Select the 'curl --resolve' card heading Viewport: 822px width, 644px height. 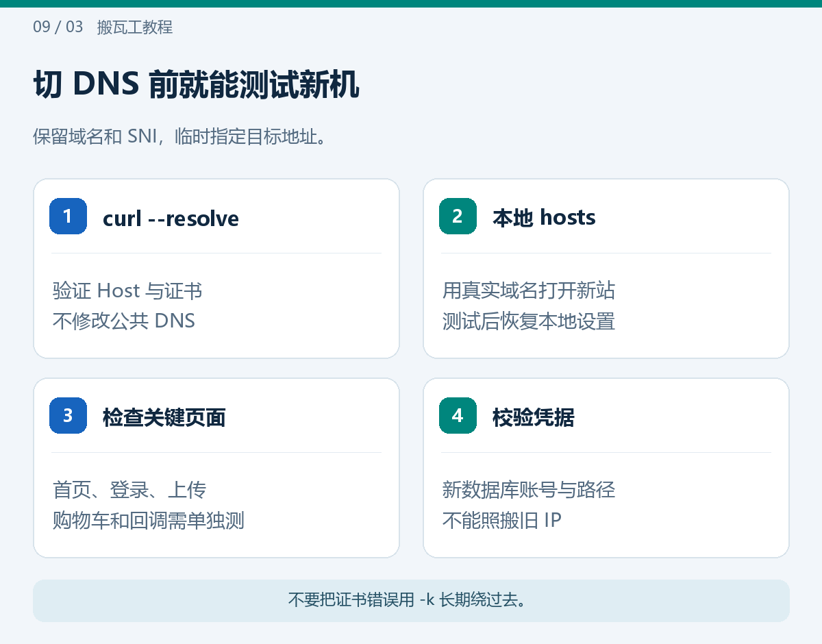pos(171,219)
